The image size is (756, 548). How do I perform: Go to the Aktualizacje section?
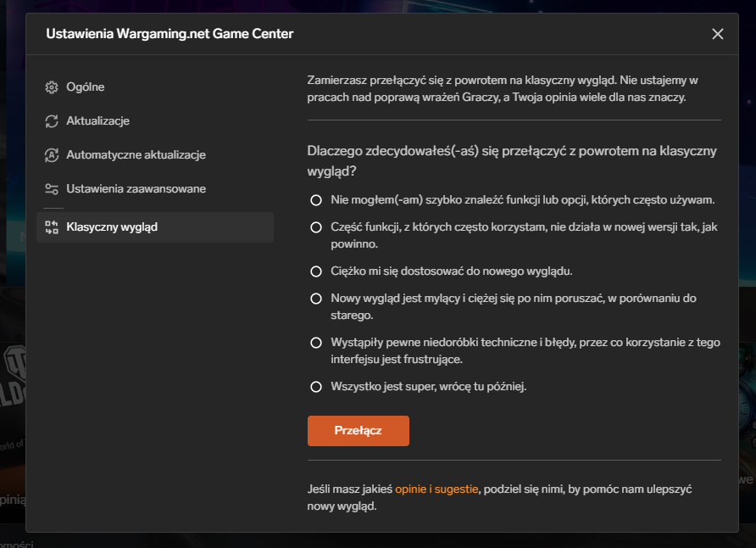(97, 121)
